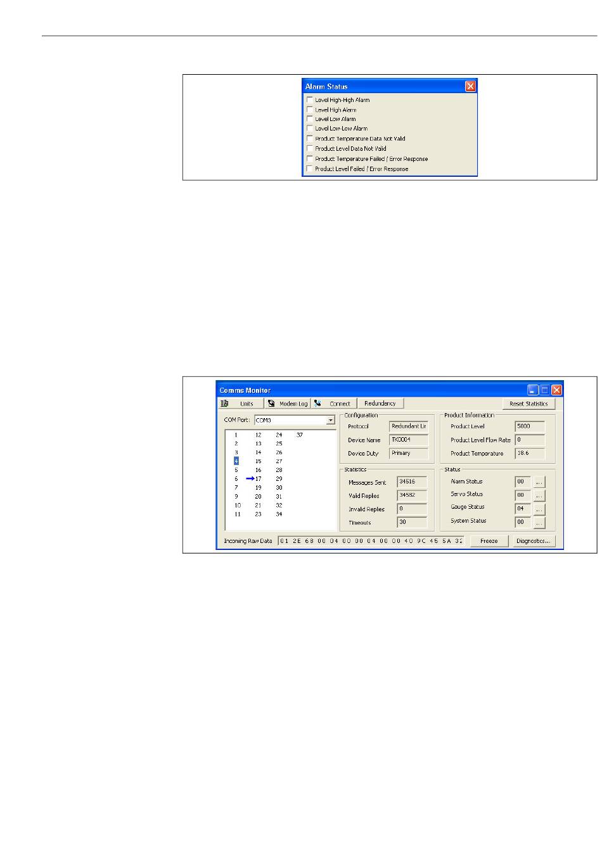Image resolution: width=602 pixels, height=868 pixels.
Task: Select device 34 in the list
Action: pyautogui.click(x=279, y=514)
